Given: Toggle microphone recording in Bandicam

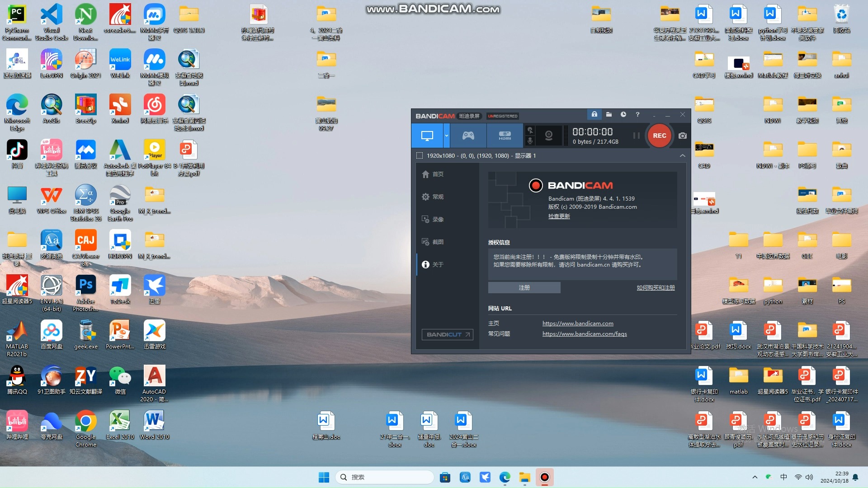Looking at the screenshot, I should [530, 141].
